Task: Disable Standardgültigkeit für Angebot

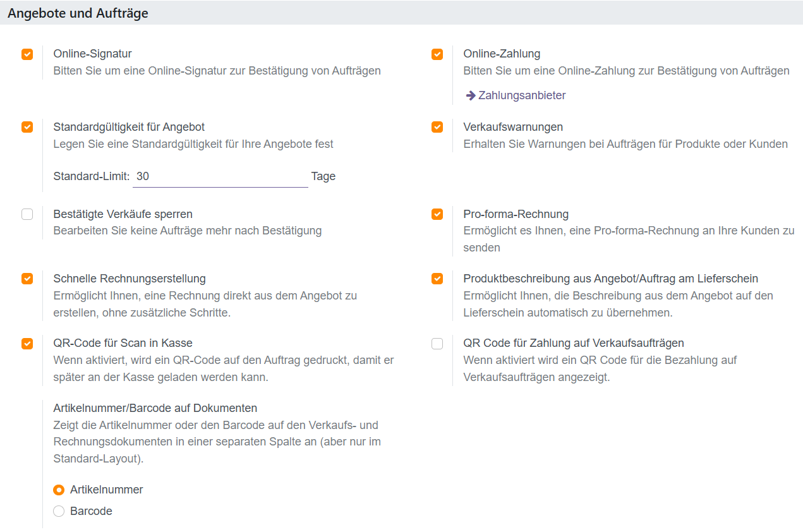Action: coord(27,126)
